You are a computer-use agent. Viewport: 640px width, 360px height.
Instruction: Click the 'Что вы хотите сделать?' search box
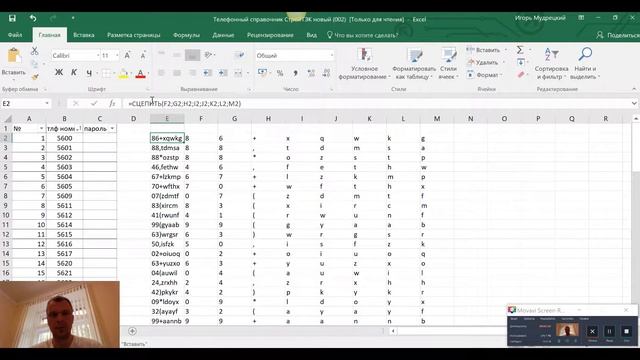point(362,35)
